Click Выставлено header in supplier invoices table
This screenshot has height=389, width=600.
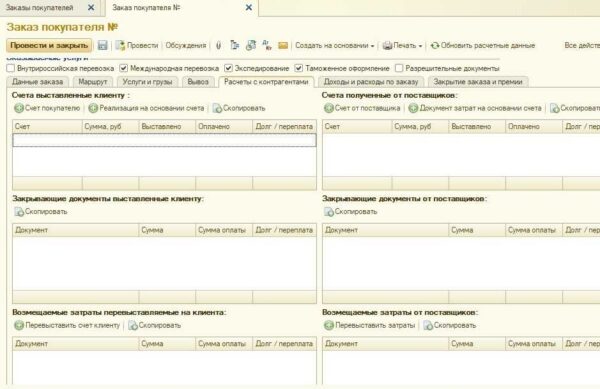pyautogui.click(x=477, y=127)
